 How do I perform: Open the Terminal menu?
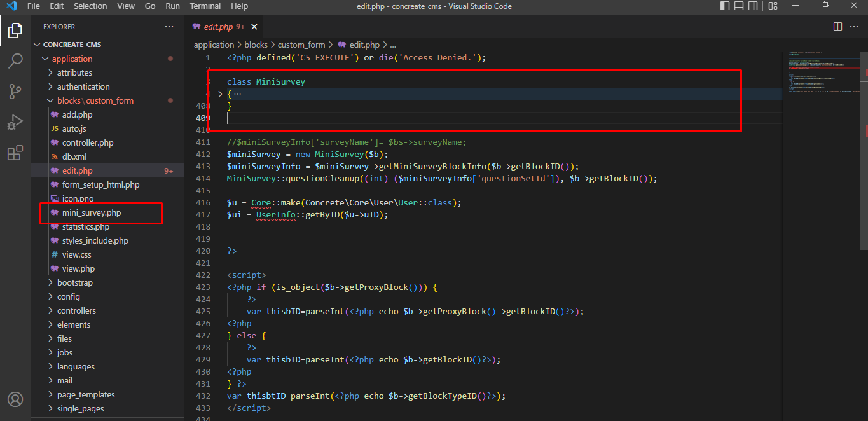coord(205,6)
